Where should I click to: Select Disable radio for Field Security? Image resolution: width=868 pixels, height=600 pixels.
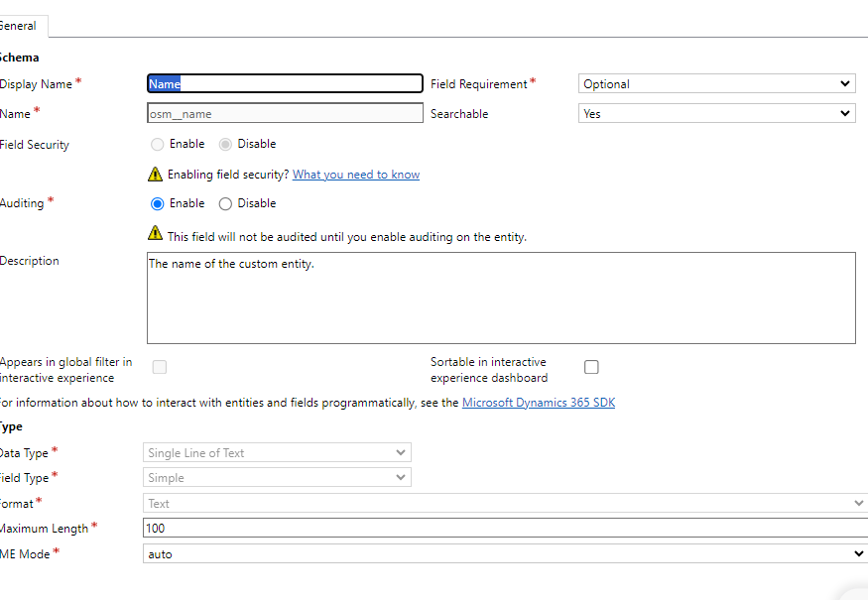pos(225,145)
